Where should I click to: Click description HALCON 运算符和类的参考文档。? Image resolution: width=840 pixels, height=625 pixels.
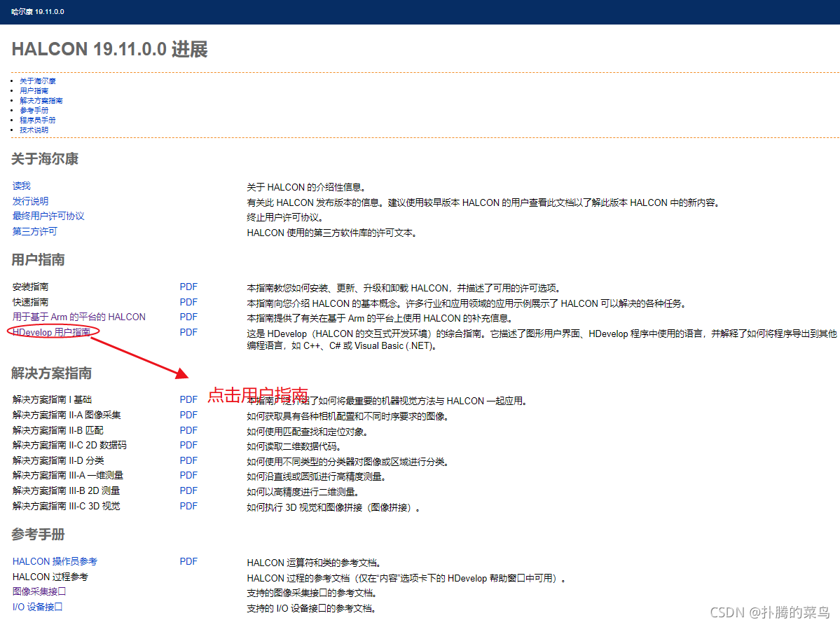(314, 563)
